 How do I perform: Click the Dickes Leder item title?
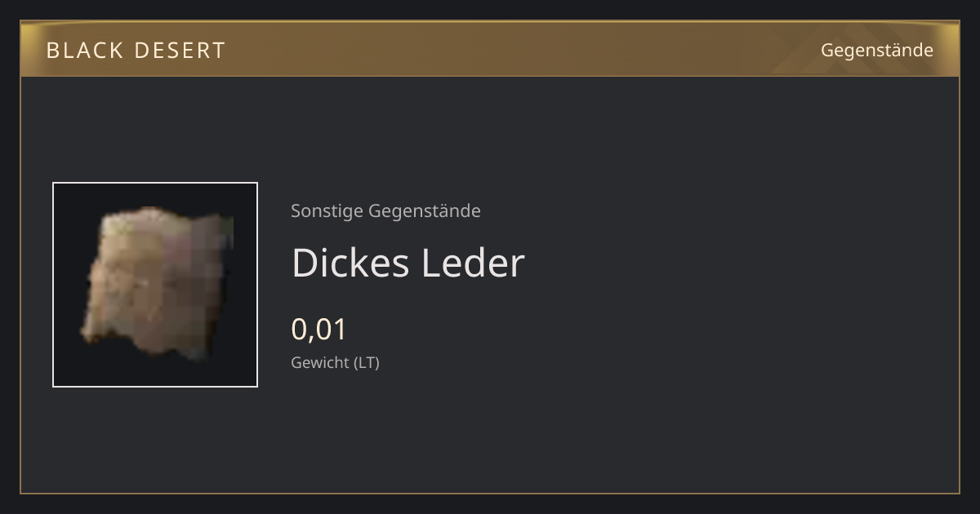tap(408, 263)
